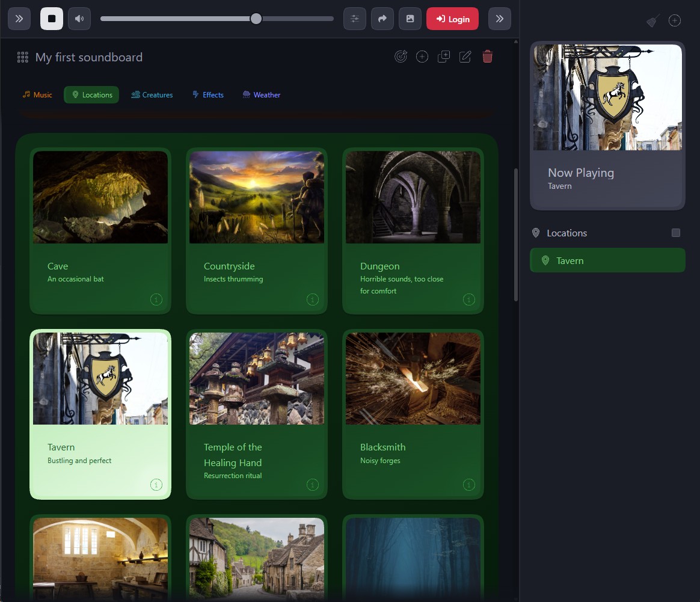Click the main panel vertical scrollbar
The height and width of the screenshot is (602, 700).
point(515,235)
